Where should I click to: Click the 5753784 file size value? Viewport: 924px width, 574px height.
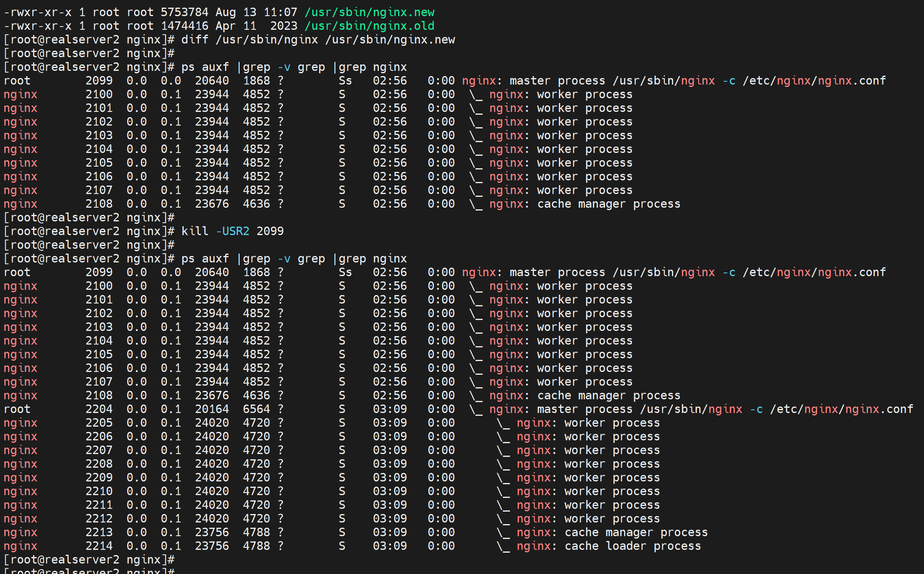[x=184, y=12]
